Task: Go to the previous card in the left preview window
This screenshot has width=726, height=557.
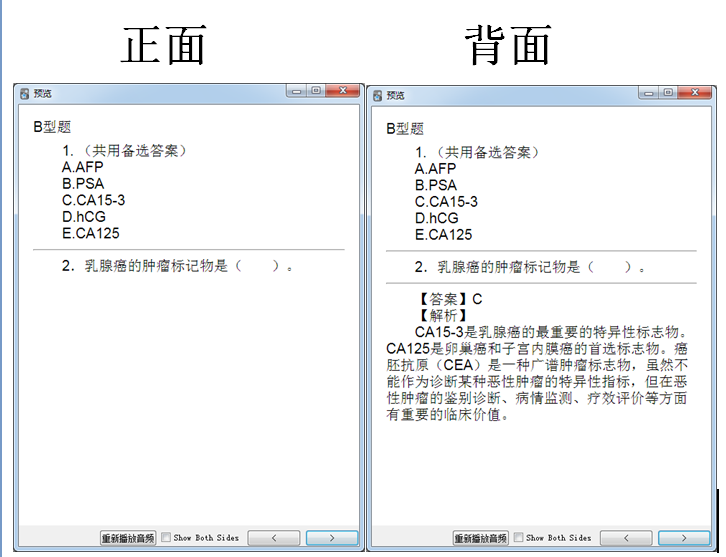Action: [274, 538]
